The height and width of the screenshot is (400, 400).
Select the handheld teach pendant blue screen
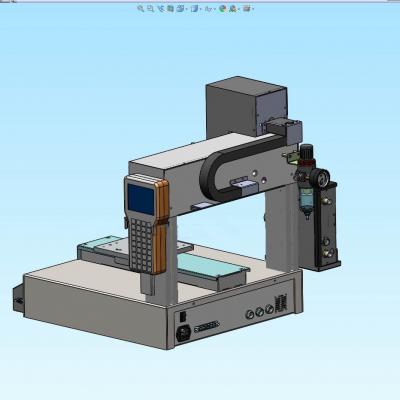[141, 199]
